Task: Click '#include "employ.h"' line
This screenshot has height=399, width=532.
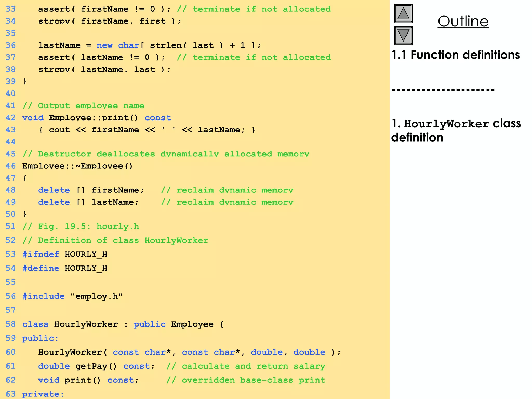Action: [x=72, y=296]
